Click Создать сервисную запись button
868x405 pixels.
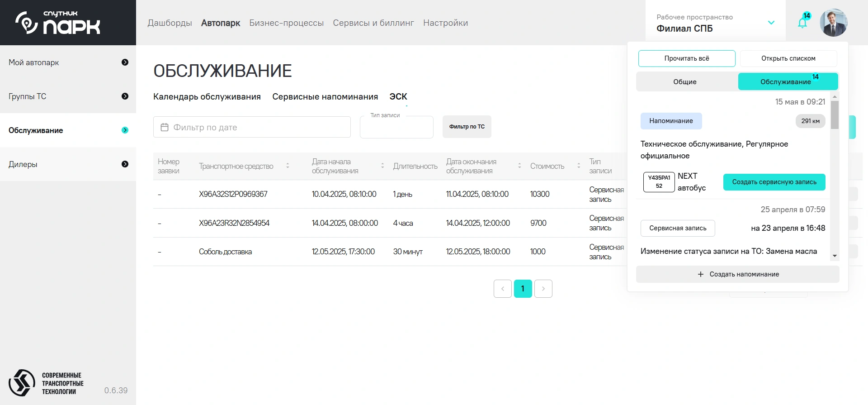(x=774, y=182)
